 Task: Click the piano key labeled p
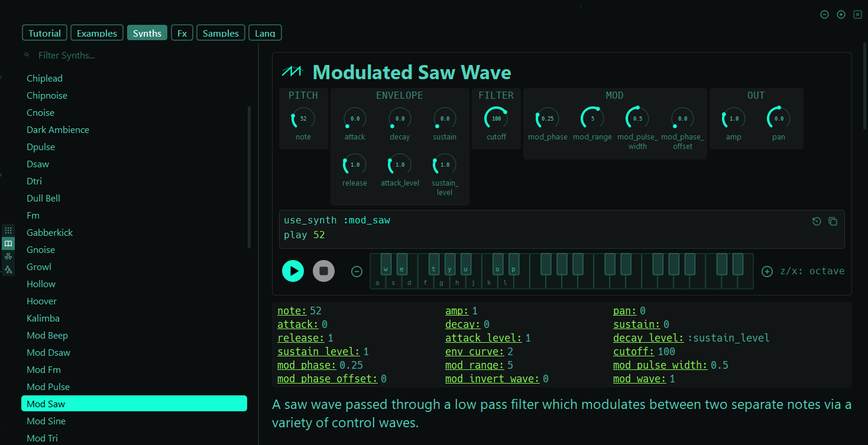513,264
